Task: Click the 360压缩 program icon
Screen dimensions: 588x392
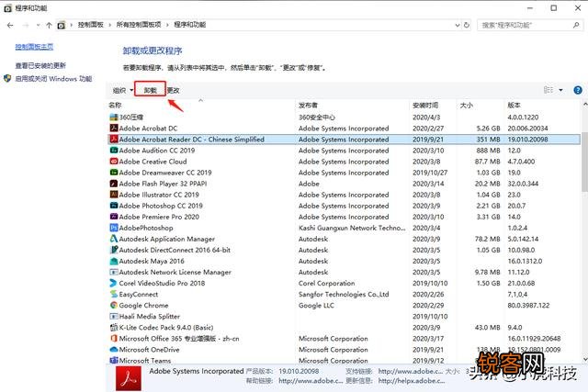Action: click(114, 118)
